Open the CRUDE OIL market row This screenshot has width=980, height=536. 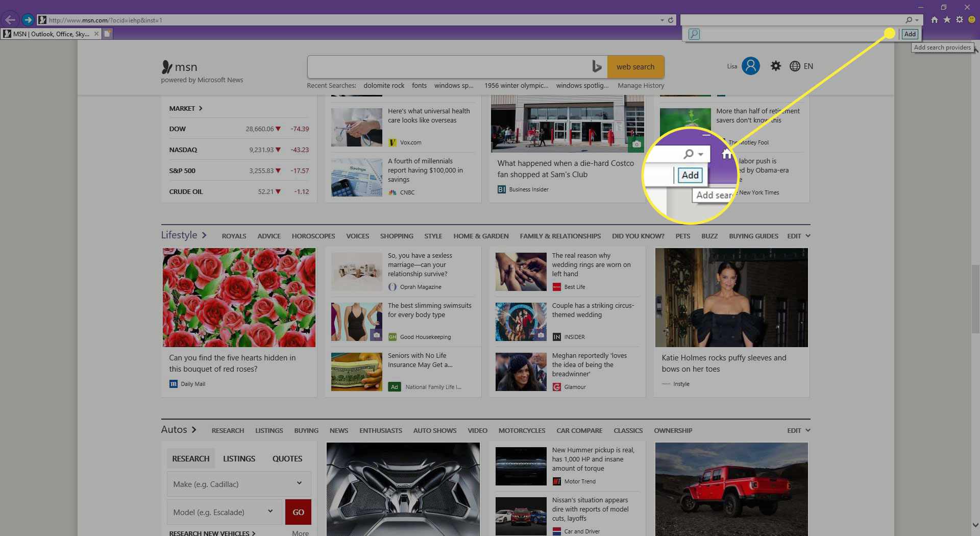click(x=239, y=191)
